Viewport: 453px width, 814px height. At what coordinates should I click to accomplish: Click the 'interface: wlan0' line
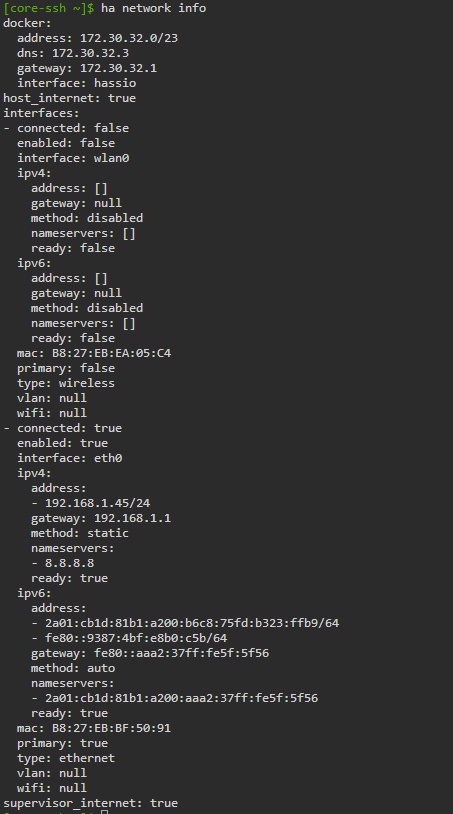point(73,158)
